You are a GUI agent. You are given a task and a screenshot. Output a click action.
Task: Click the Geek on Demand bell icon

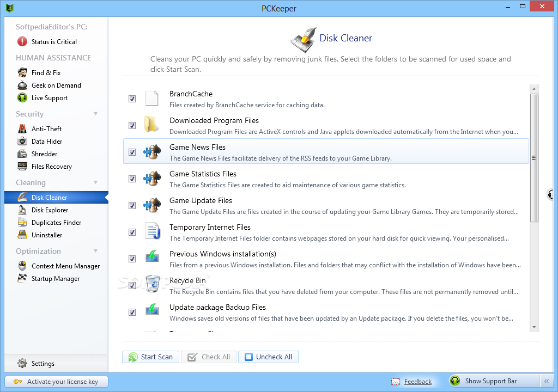pos(22,85)
